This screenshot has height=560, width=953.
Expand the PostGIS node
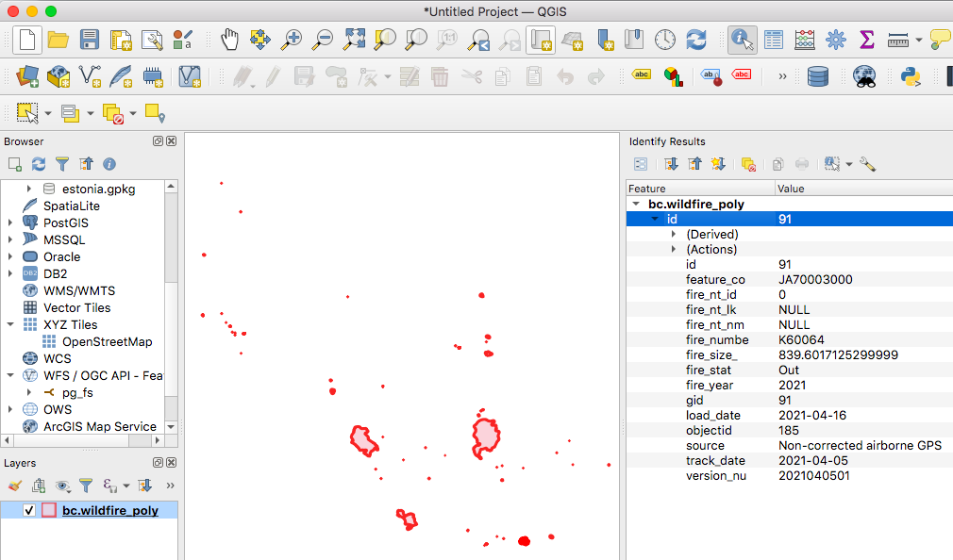coord(10,222)
